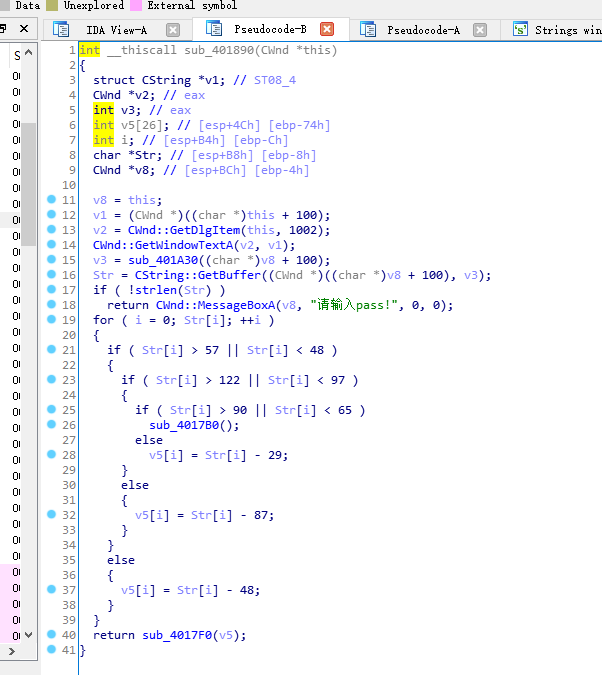Screen dimensions: 602x675
Task: Click 'char *Str' declaration on line 8
Action: [x=127, y=155]
